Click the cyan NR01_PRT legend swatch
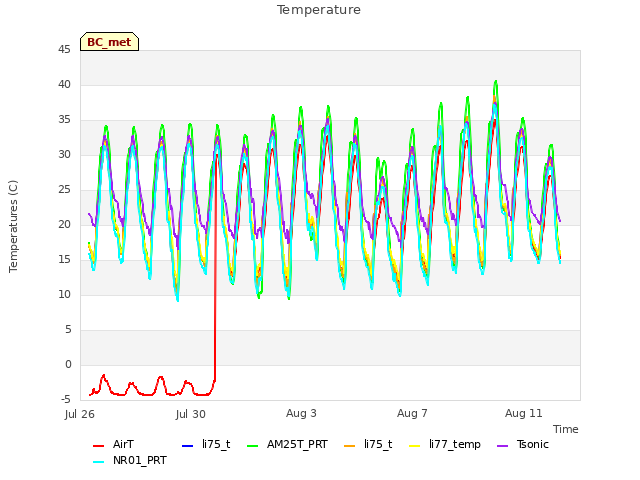640x480 pixels. [98, 462]
